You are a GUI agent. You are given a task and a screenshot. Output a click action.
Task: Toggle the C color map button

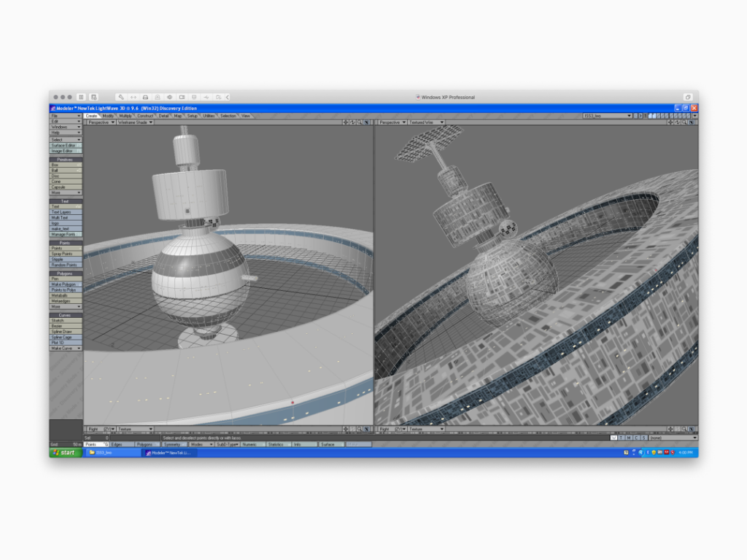(x=636, y=437)
